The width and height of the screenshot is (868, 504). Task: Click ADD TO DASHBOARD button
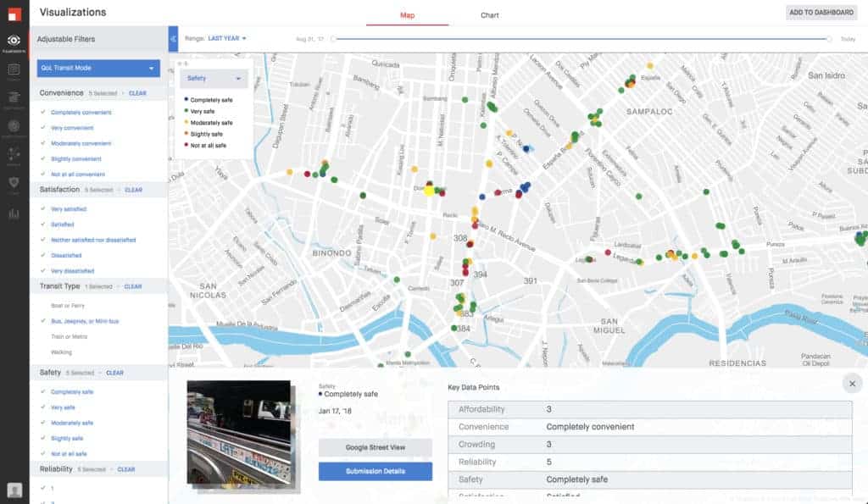(821, 12)
